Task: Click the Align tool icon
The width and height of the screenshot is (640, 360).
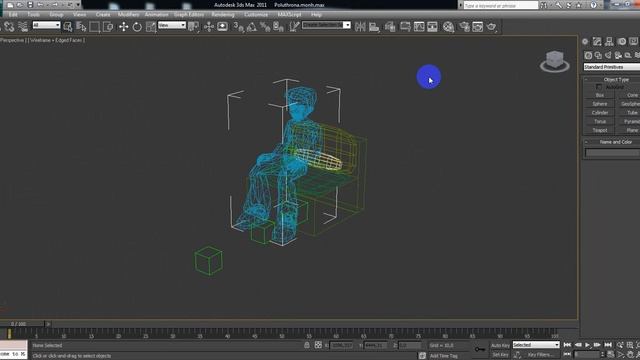Action: point(374,27)
